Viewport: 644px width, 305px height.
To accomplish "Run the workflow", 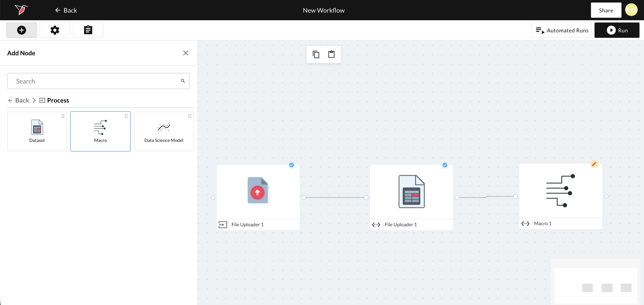I will point(617,30).
